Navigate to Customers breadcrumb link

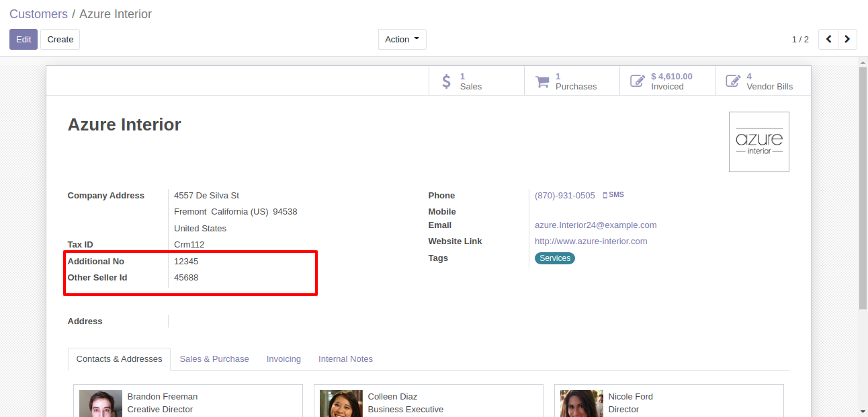click(x=38, y=14)
